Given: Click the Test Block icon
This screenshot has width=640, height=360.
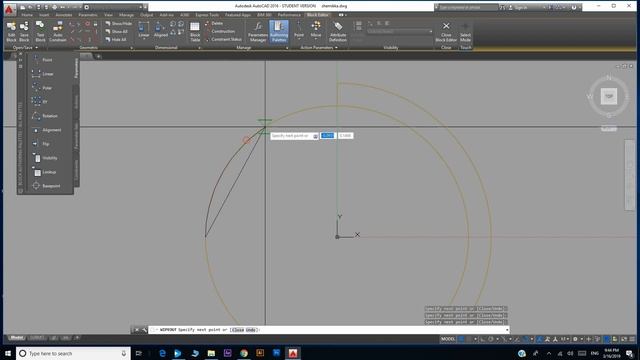Looking at the screenshot, I should point(40,31).
